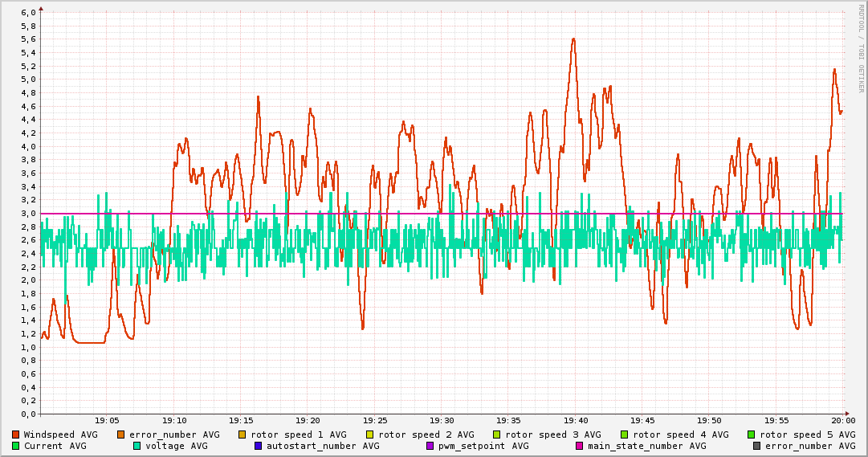Click the 19:30 time axis label
This screenshot has height=457, width=868.
click(x=442, y=420)
